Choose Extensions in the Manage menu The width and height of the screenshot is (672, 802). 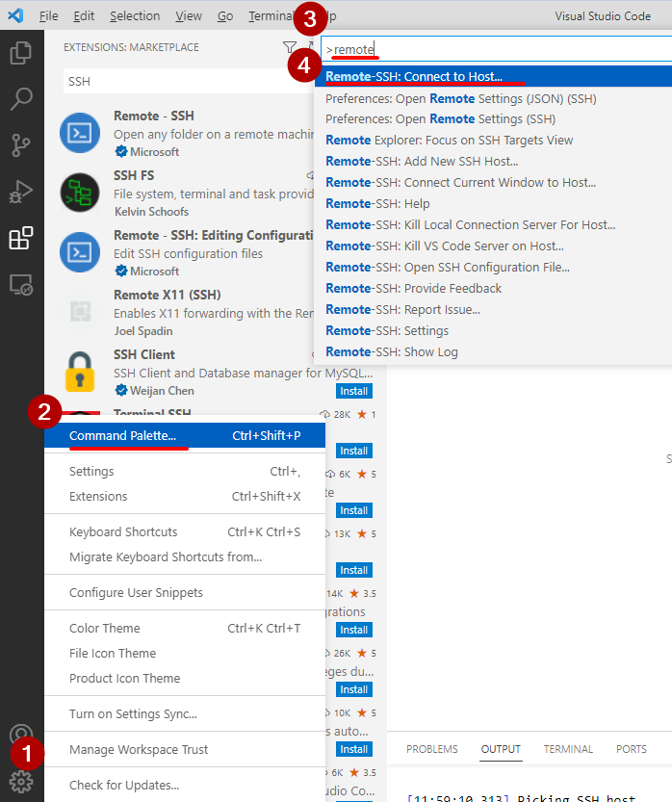185,496
